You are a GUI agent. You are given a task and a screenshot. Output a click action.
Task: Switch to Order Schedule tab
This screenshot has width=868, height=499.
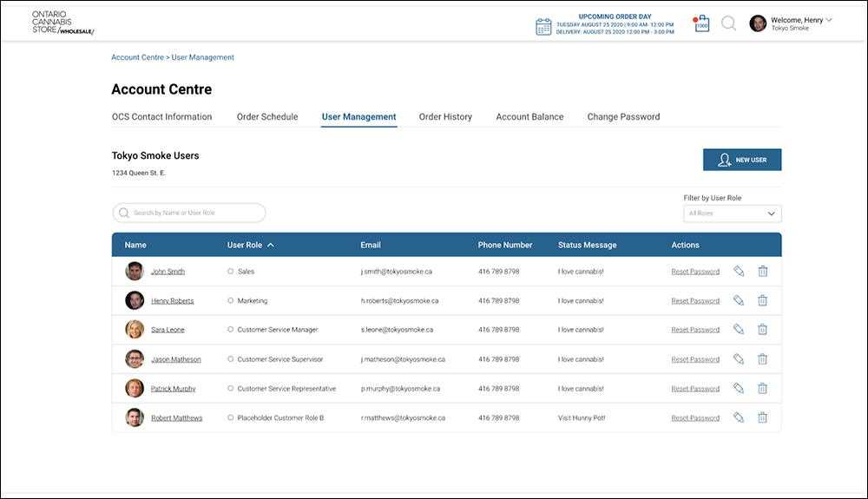coord(267,117)
